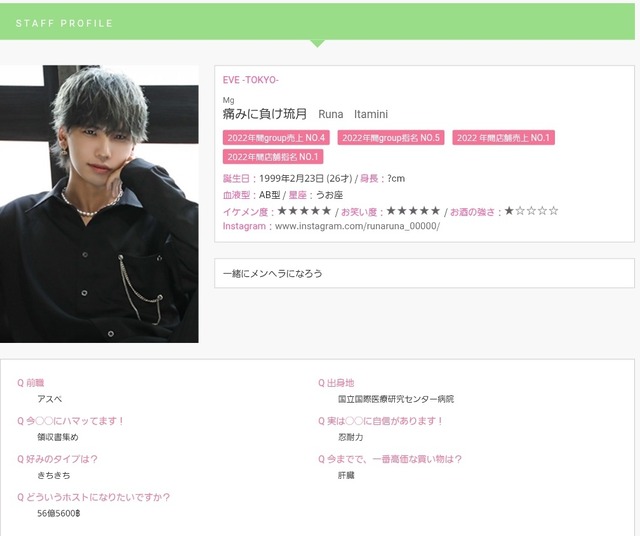Click the STAFF PROFILE header bar
This screenshot has width=640, height=536.
pos(317,22)
